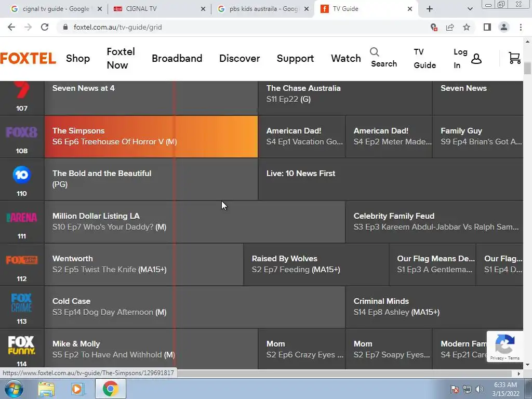Open The Simpsons Treehouse Of Horror V

(x=151, y=137)
